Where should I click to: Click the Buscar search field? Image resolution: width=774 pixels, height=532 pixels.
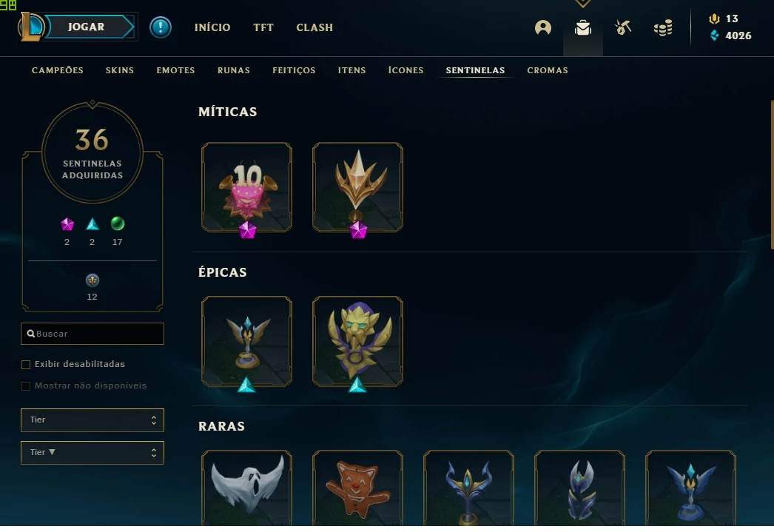[x=92, y=334]
